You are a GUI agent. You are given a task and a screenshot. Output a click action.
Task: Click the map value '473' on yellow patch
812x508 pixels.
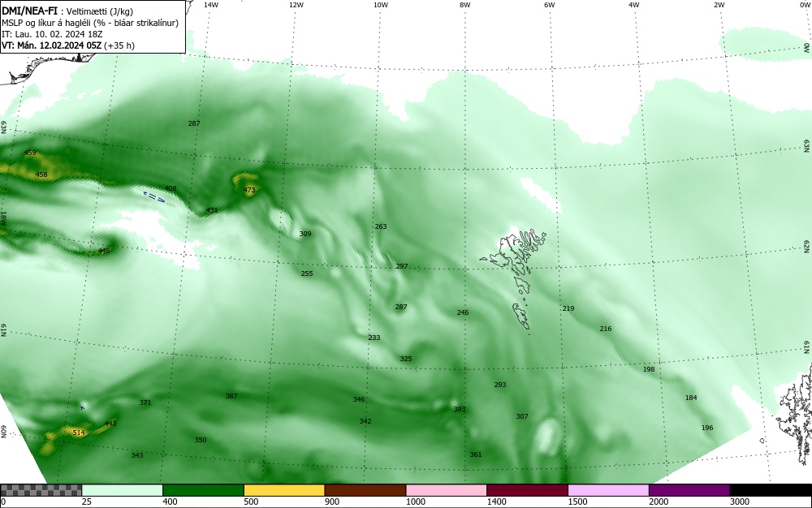pos(249,190)
